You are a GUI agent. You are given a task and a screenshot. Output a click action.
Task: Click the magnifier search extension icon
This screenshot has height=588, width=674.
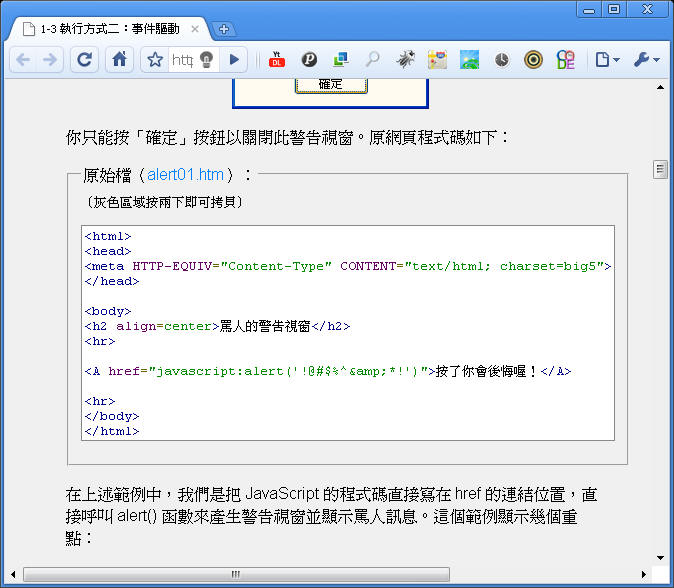(x=373, y=60)
